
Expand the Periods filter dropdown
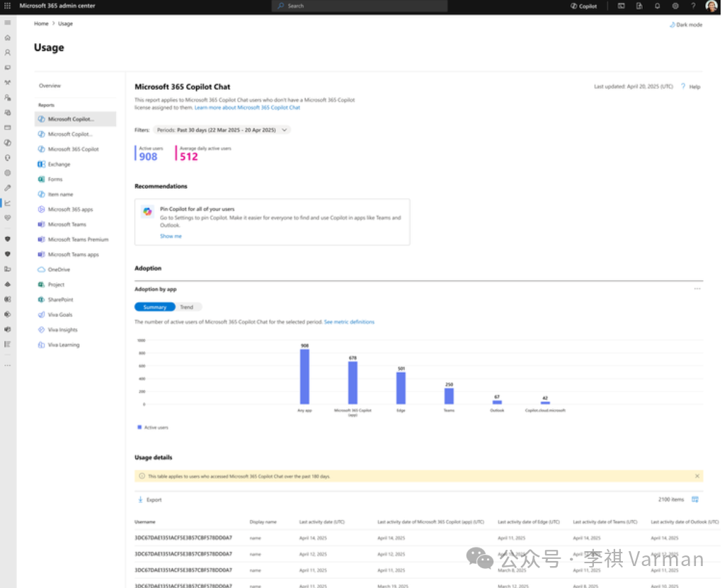222,129
